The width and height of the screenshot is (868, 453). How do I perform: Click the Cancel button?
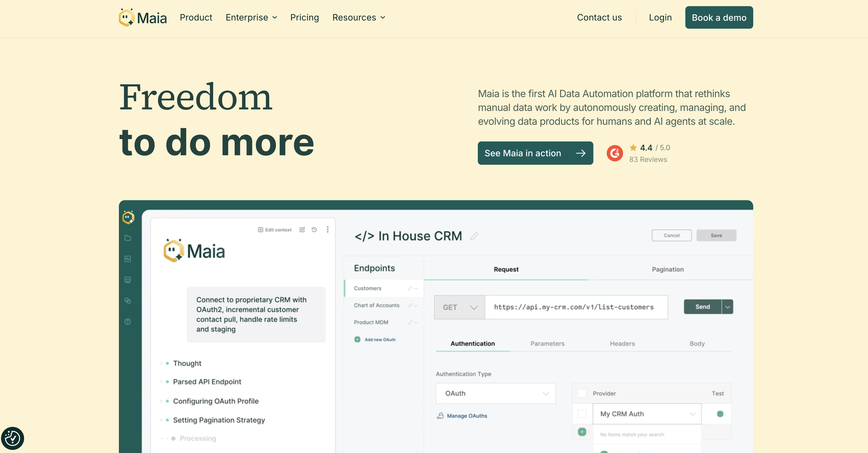click(x=671, y=235)
